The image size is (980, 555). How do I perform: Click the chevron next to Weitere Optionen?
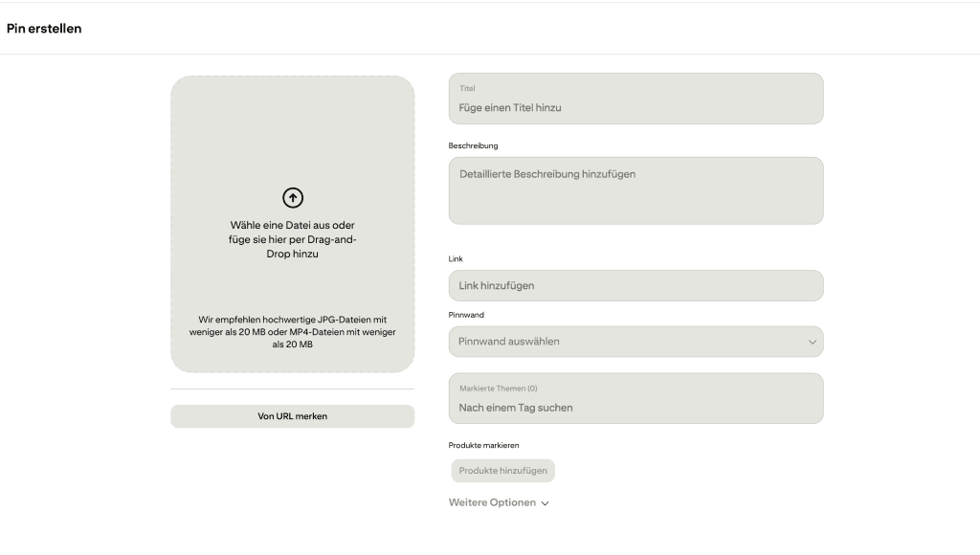546,503
